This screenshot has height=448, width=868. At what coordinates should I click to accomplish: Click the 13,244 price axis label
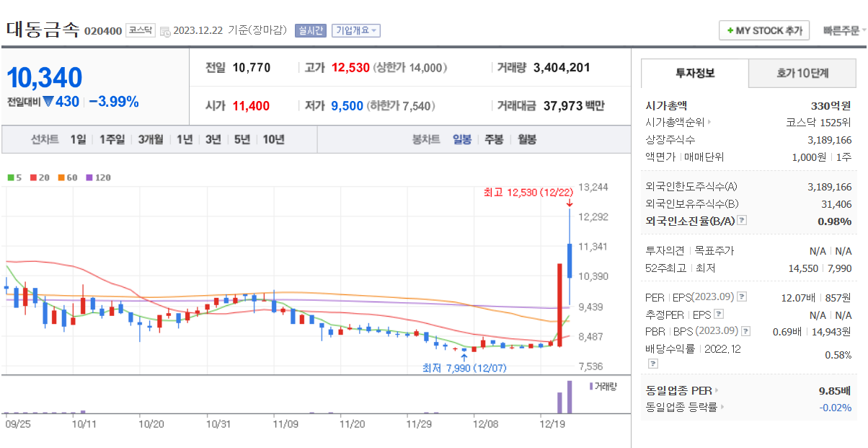point(593,187)
